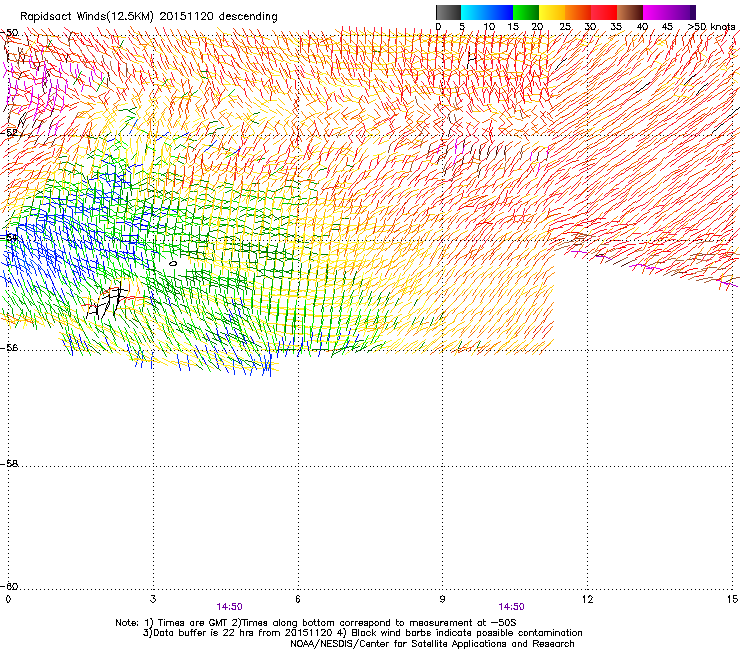Click the '35' label under the color legend
Image resolution: width=740 pixels, height=650 pixels.
(x=616, y=27)
